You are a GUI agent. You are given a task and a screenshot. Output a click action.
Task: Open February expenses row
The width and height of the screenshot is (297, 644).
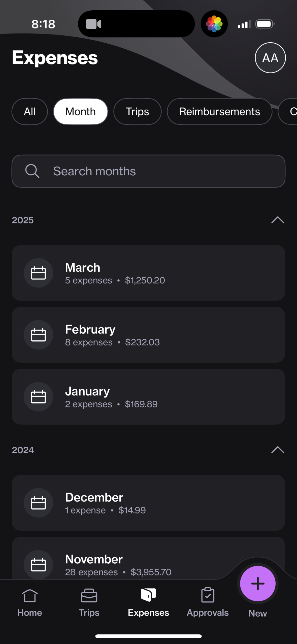tap(148, 335)
